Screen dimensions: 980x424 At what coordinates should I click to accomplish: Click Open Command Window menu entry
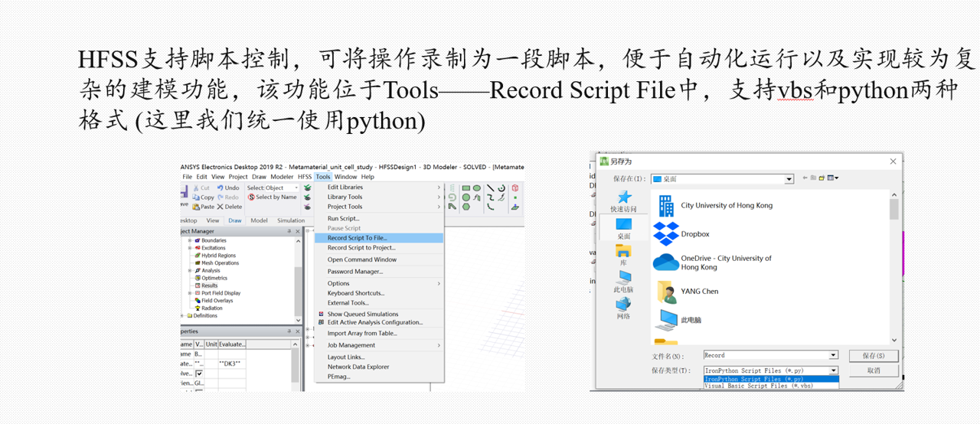[x=379, y=259]
